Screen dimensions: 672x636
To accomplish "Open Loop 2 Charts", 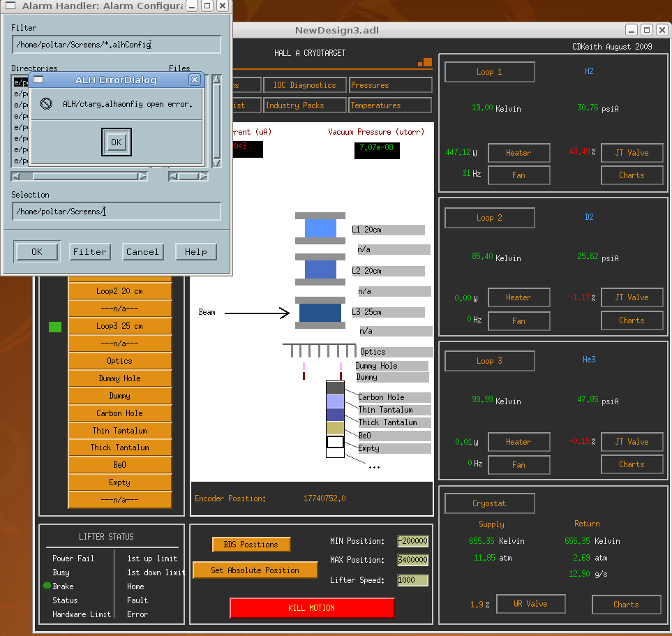I will [x=632, y=320].
